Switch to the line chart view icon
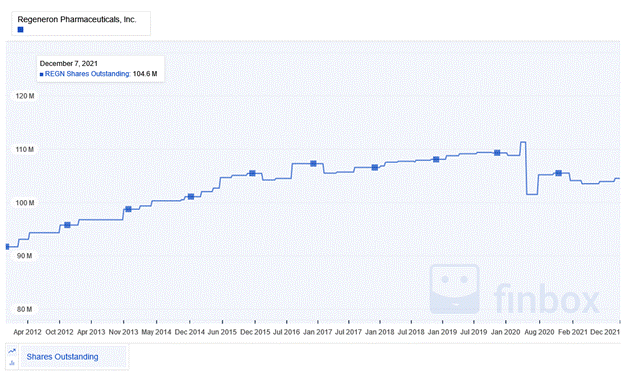The width and height of the screenshot is (626, 376). pos(12,351)
